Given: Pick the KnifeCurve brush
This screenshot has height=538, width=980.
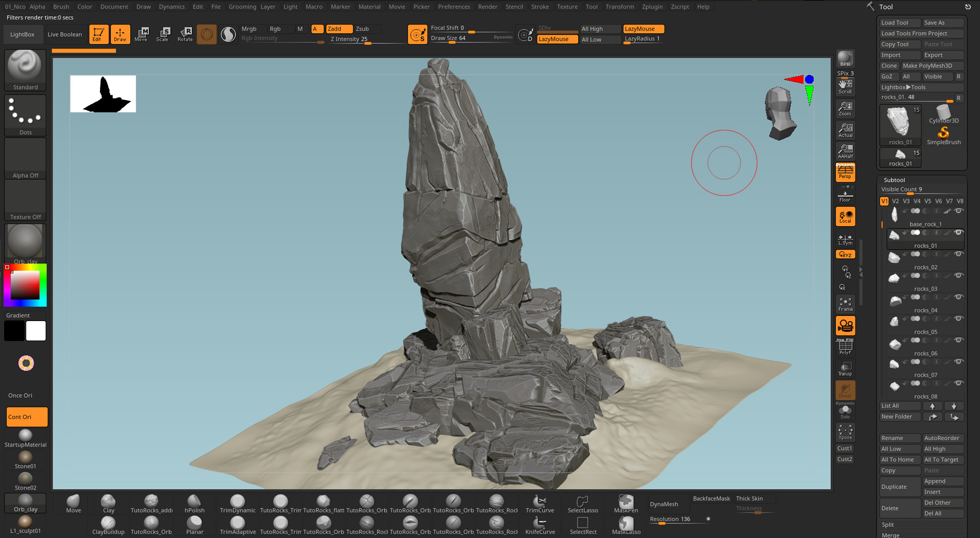Looking at the screenshot, I should click(x=540, y=525).
